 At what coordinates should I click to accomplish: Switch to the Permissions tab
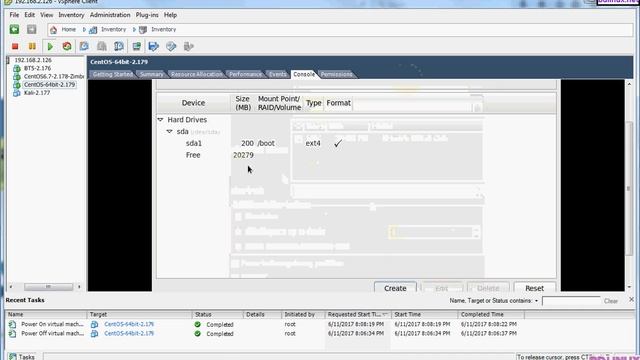pos(336,74)
